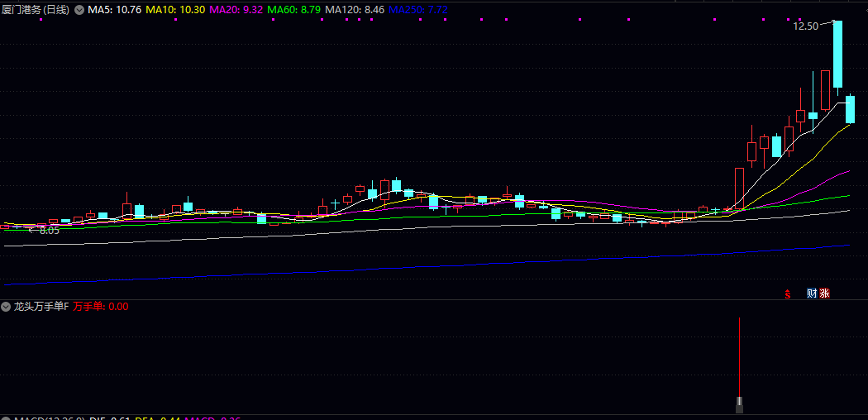868x420 pixels.
Task: Click the red 涨 limit-up icon
Action: point(824,294)
